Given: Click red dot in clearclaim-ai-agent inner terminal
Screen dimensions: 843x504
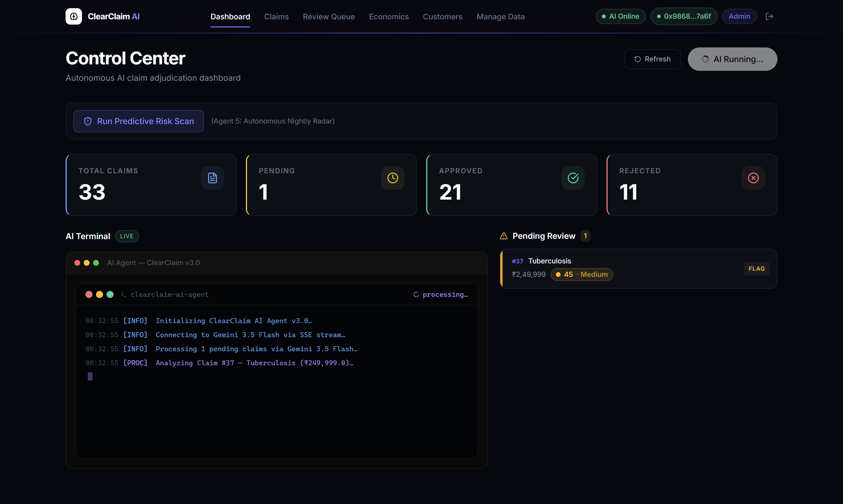Looking at the screenshot, I should tap(89, 294).
